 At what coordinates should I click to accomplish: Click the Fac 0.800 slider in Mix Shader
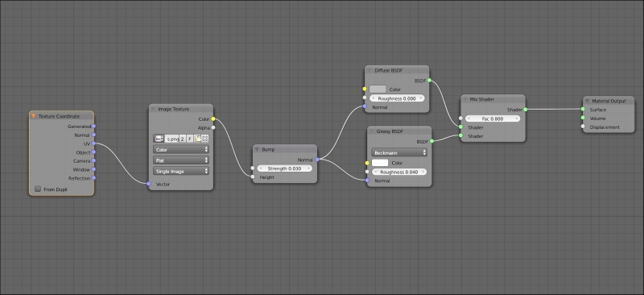tap(493, 118)
